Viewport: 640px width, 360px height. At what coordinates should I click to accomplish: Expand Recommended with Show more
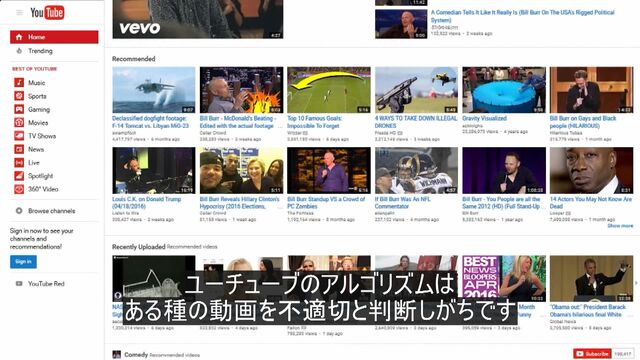[x=620, y=226]
